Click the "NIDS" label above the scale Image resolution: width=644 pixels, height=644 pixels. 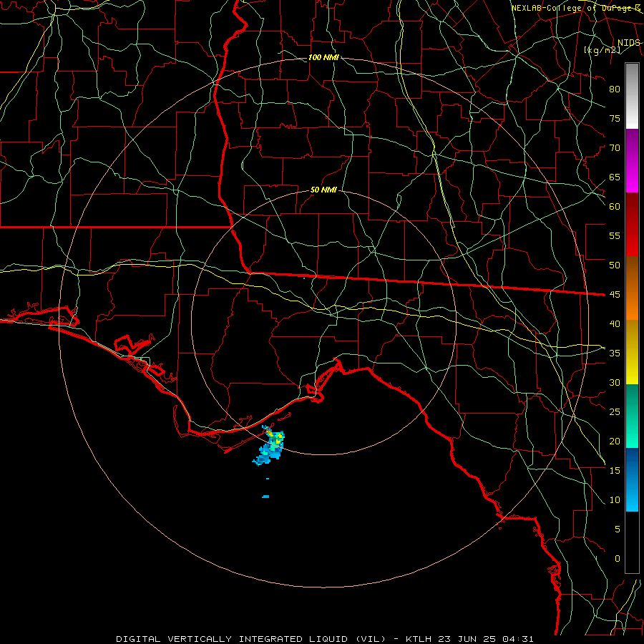tap(629, 42)
